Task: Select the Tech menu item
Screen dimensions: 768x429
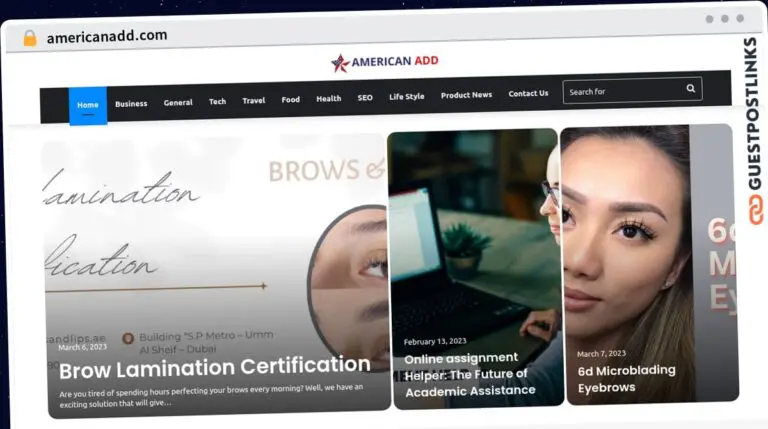Action: tap(217, 101)
